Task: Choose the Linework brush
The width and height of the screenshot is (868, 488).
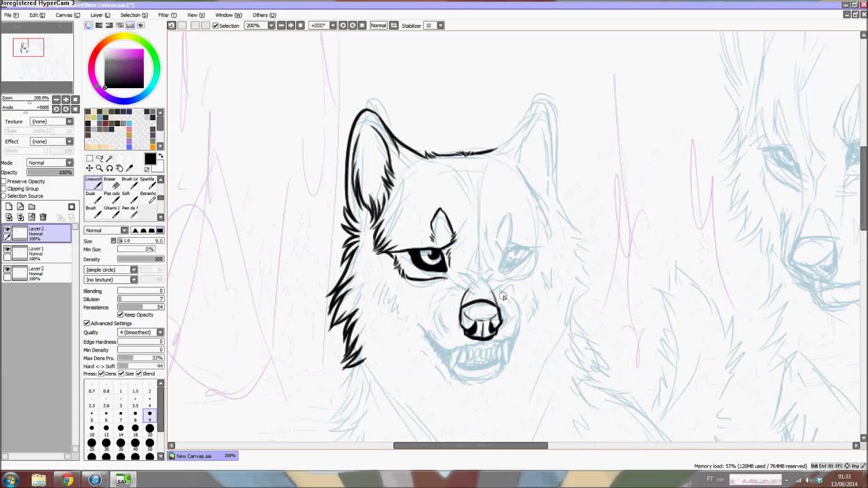Action: click(93, 183)
